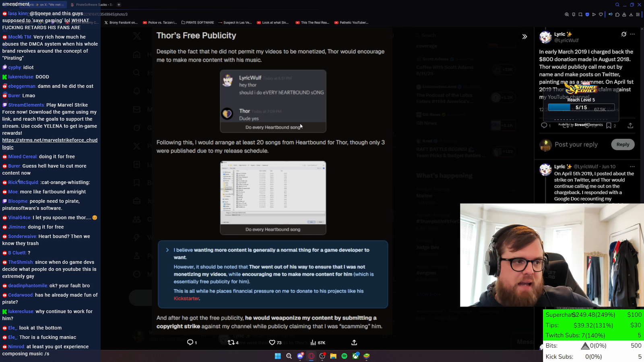Open File Explorer from taskbar

click(333, 356)
